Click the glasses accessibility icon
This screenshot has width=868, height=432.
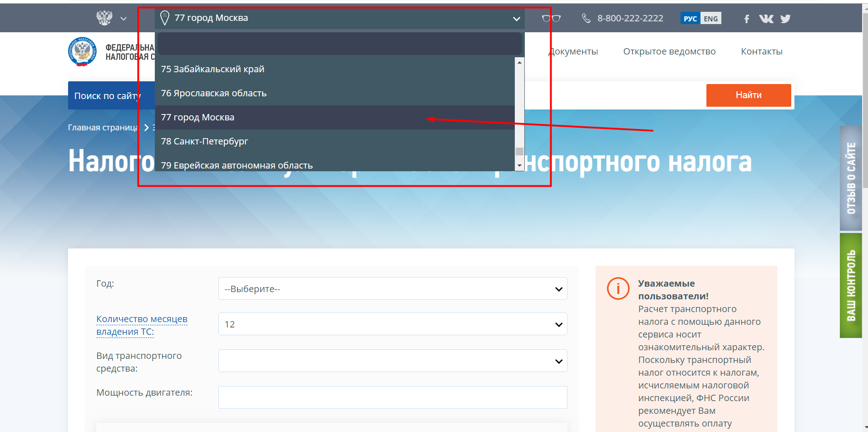(551, 19)
